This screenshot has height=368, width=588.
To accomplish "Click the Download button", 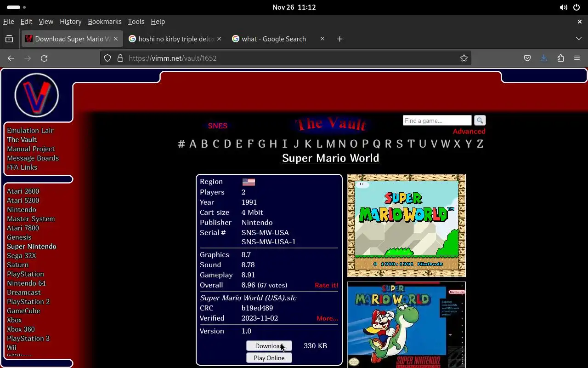I will coord(269,346).
